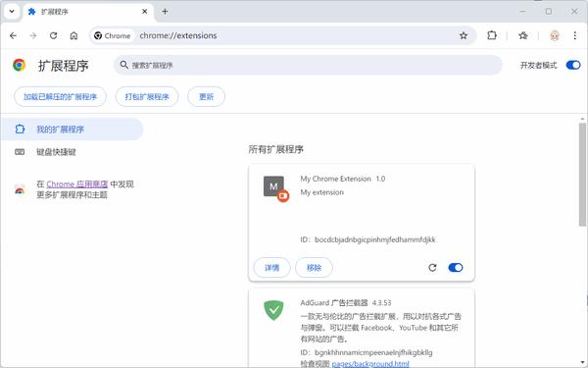Close the 扩展程序 tab

[145, 12]
